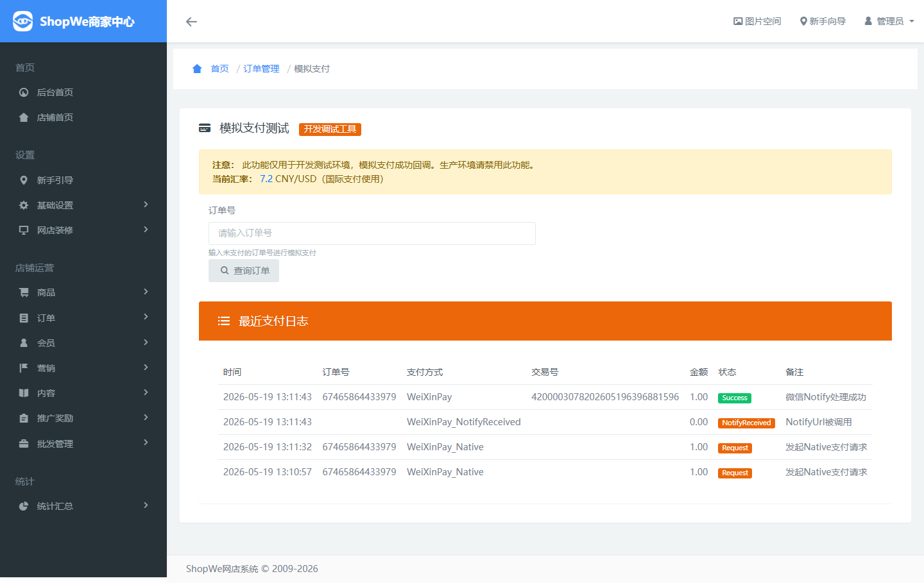Click order number in 13:11:32 row
Image resolution: width=924 pixels, height=583 pixels.
click(359, 447)
